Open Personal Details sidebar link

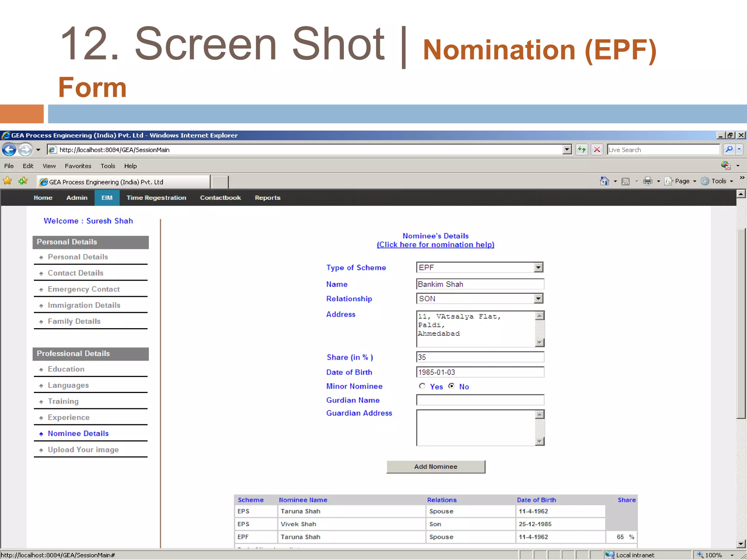point(78,257)
